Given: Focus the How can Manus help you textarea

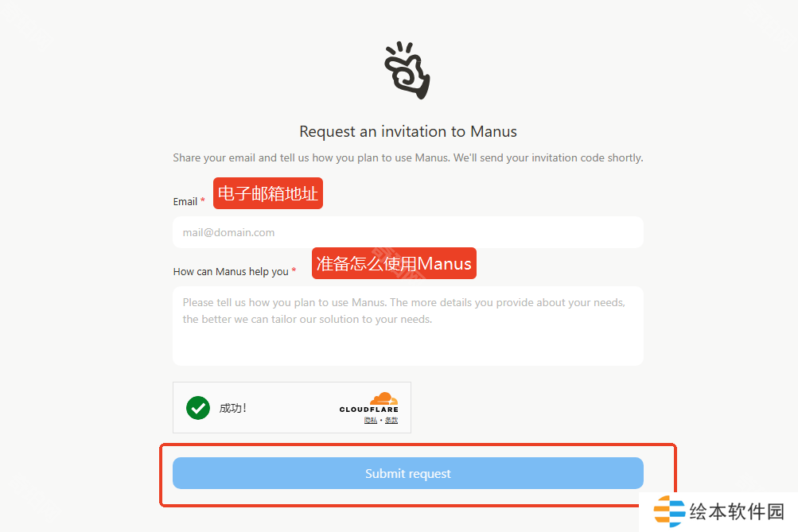Looking at the screenshot, I should click(408, 326).
